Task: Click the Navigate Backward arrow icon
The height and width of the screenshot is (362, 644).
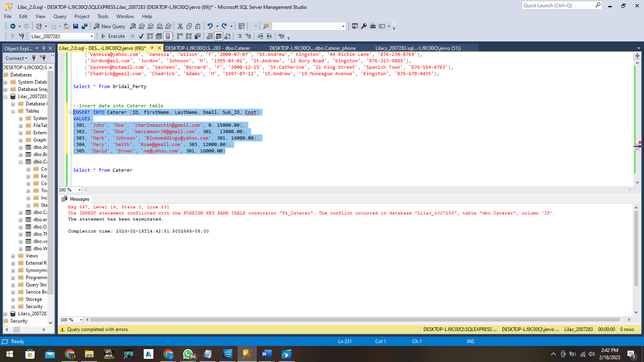Action: tap(13, 26)
